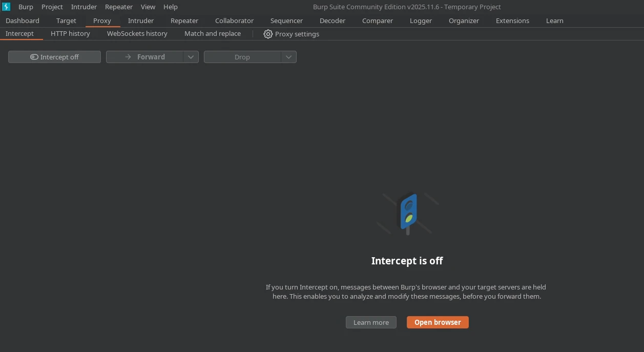Click the traffic light illustration
Image resolution: width=644 pixels, height=352 pixels.
pos(408,214)
